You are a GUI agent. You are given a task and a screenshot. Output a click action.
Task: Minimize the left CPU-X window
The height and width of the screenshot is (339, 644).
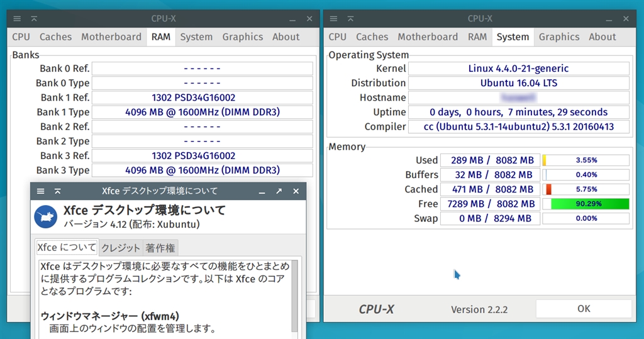click(292, 19)
